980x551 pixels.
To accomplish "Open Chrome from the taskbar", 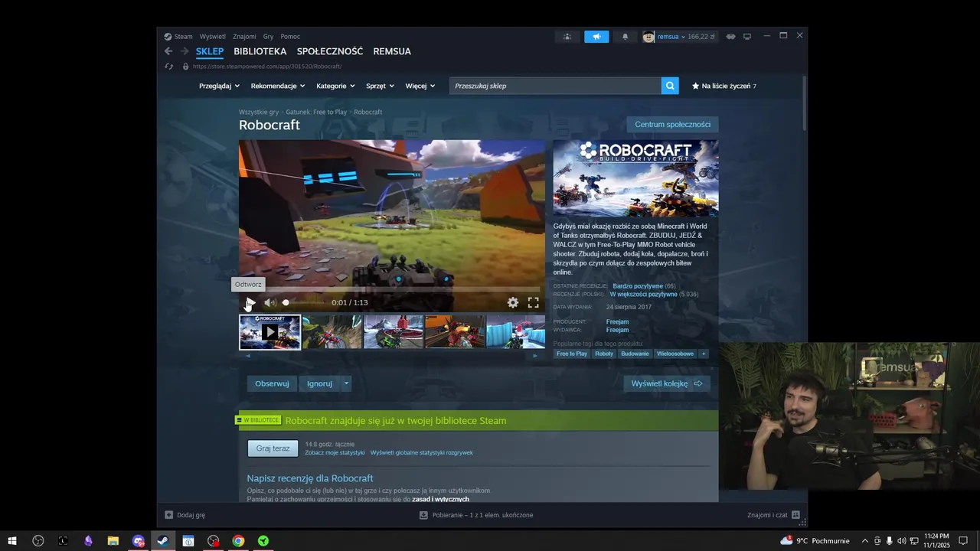I will coord(238,541).
